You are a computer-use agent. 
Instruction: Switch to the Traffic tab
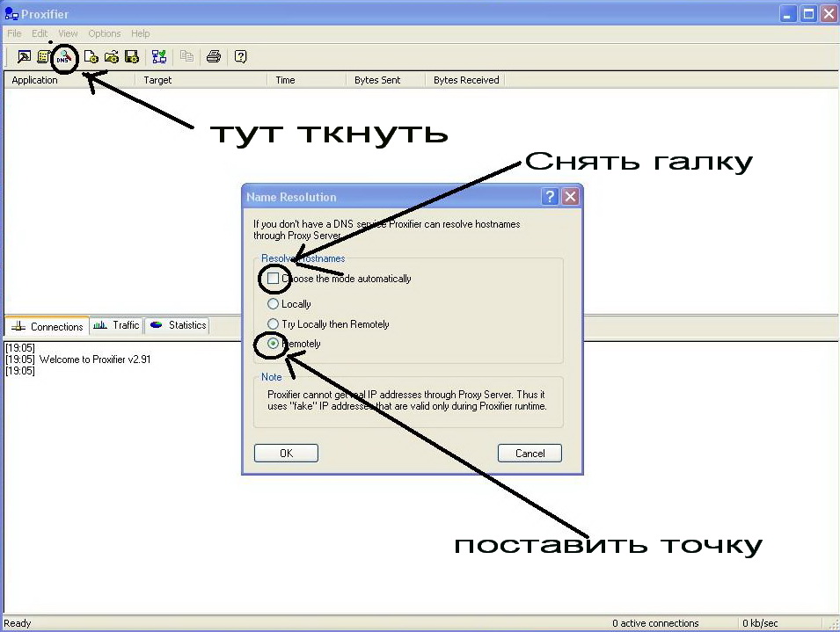116,325
